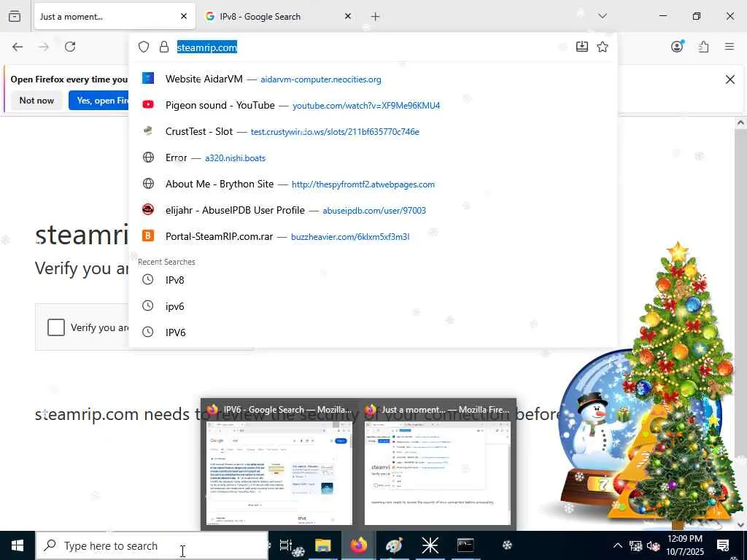The image size is (747, 560).
Task: Select Website AidarVM suggestion
Action: [373, 79]
